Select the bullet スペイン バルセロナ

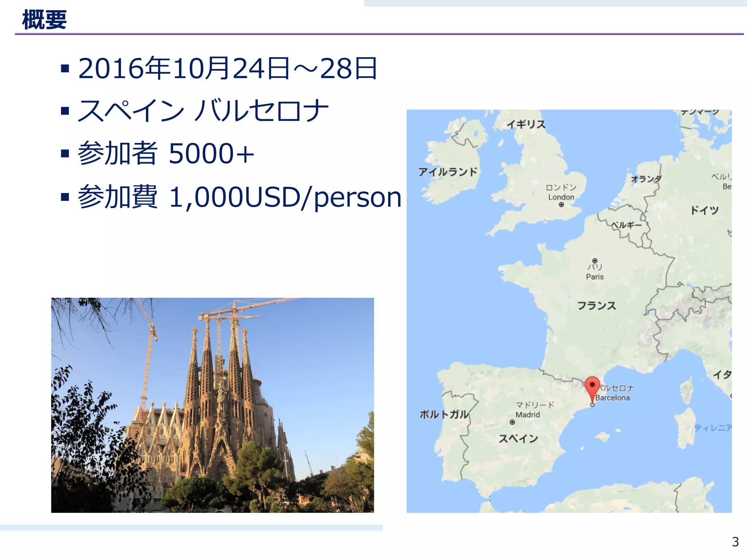[x=203, y=110]
